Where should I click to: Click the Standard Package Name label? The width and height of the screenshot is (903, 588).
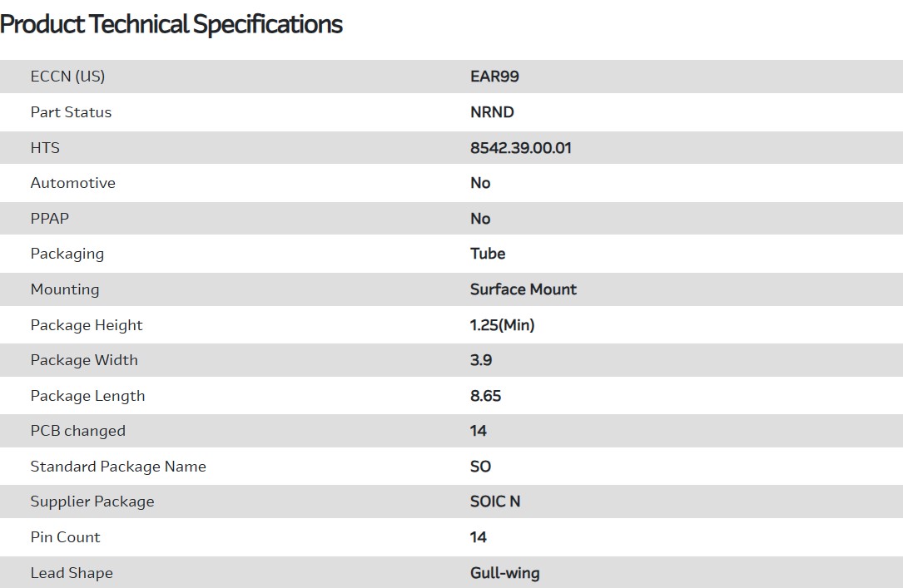tap(118, 467)
